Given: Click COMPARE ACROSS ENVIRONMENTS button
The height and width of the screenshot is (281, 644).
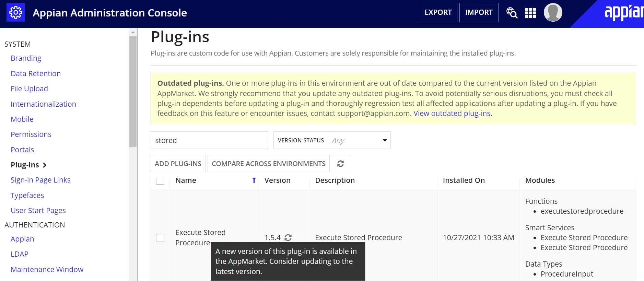Looking at the screenshot, I should pos(269,164).
